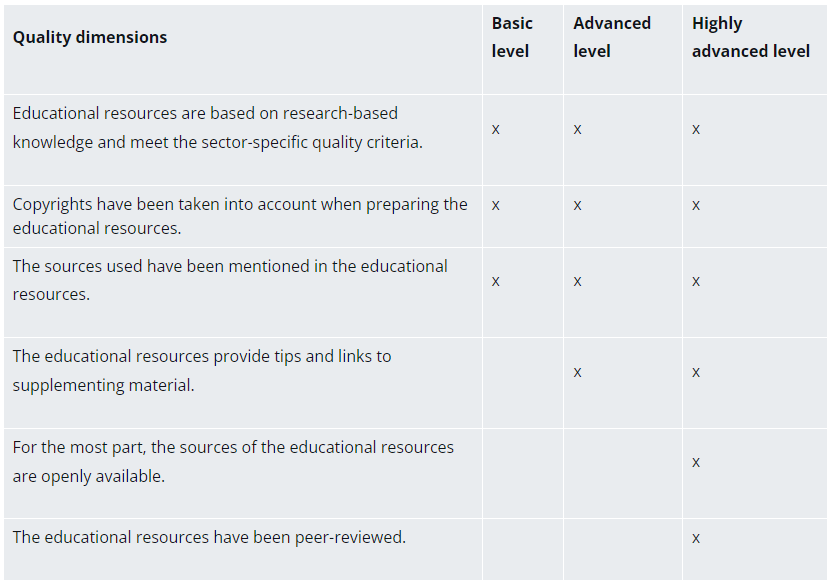Click the Highly advanced x for peer-reviewed row
Screen dimensions: 830x583
696,538
